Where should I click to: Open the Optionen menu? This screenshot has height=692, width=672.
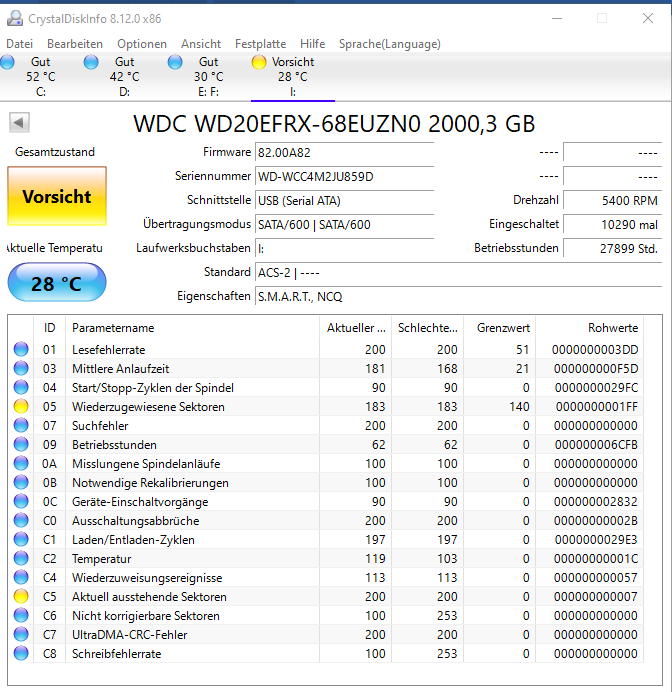pyautogui.click(x=142, y=44)
